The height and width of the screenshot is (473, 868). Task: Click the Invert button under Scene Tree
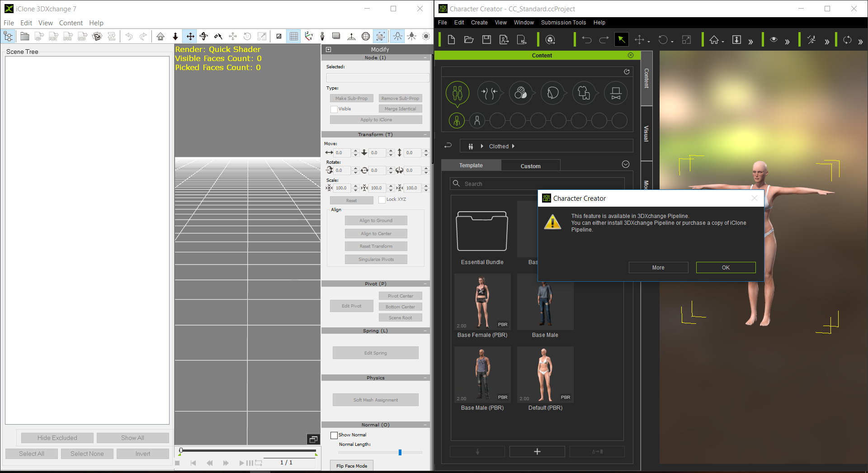click(x=143, y=454)
